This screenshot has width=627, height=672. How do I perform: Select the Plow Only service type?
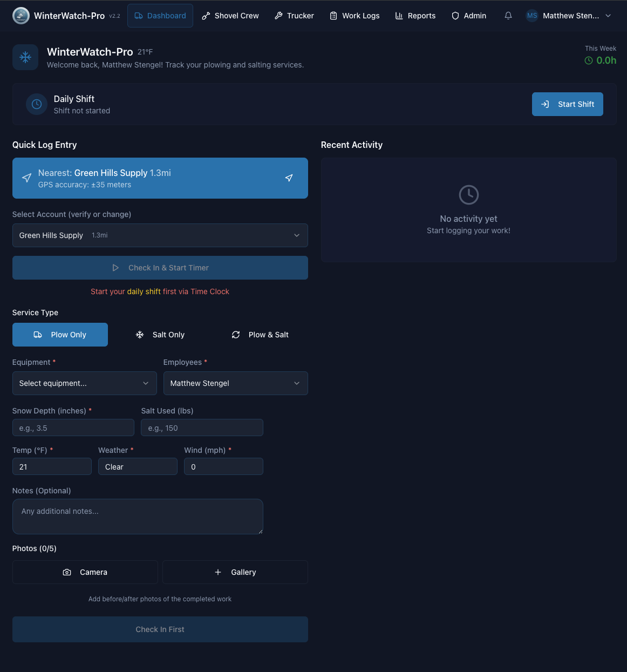60,335
